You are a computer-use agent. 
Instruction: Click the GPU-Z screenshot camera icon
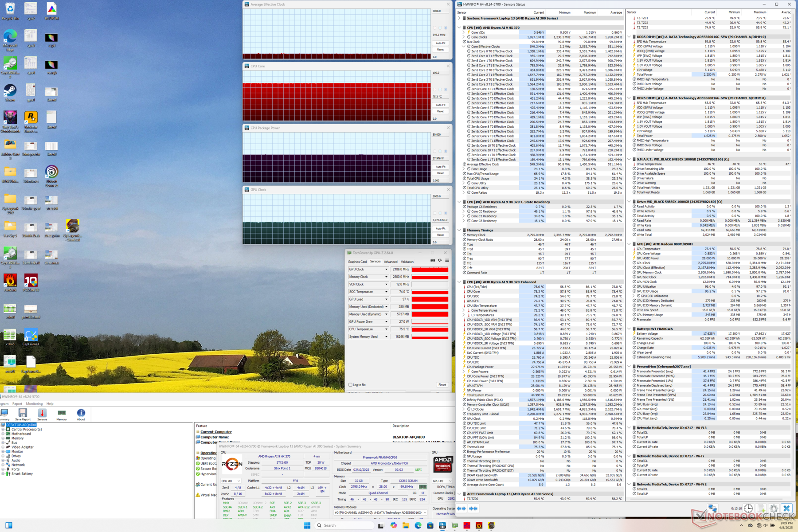coord(433,261)
